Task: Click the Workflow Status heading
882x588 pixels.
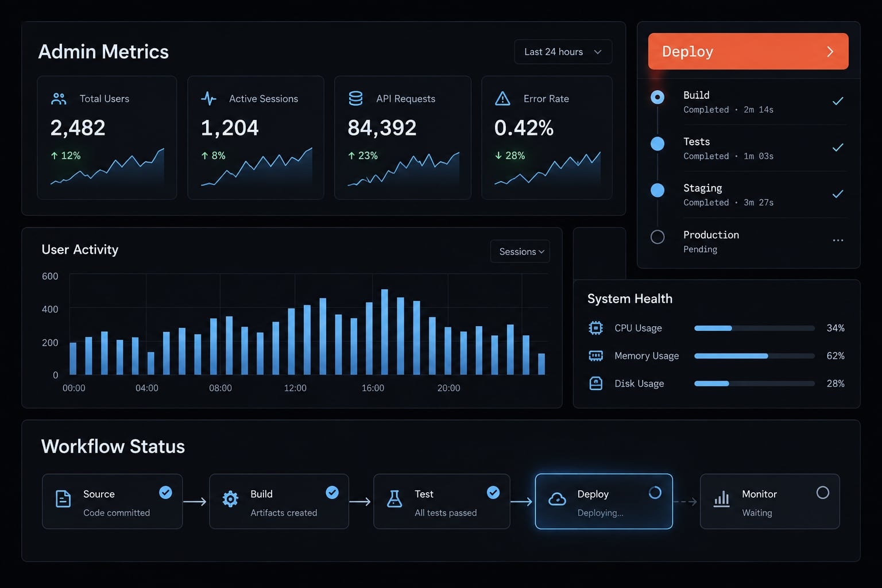Action: click(113, 447)
